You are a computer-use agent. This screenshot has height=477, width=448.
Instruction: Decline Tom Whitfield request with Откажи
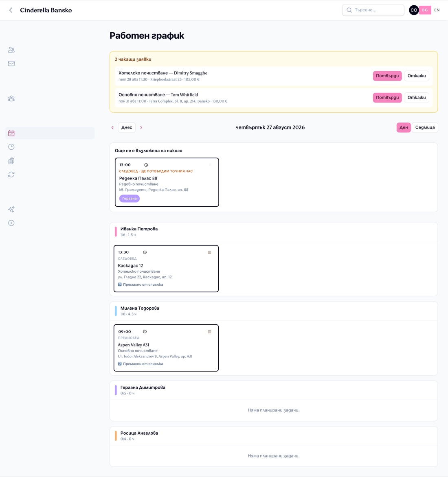point(416,97)
